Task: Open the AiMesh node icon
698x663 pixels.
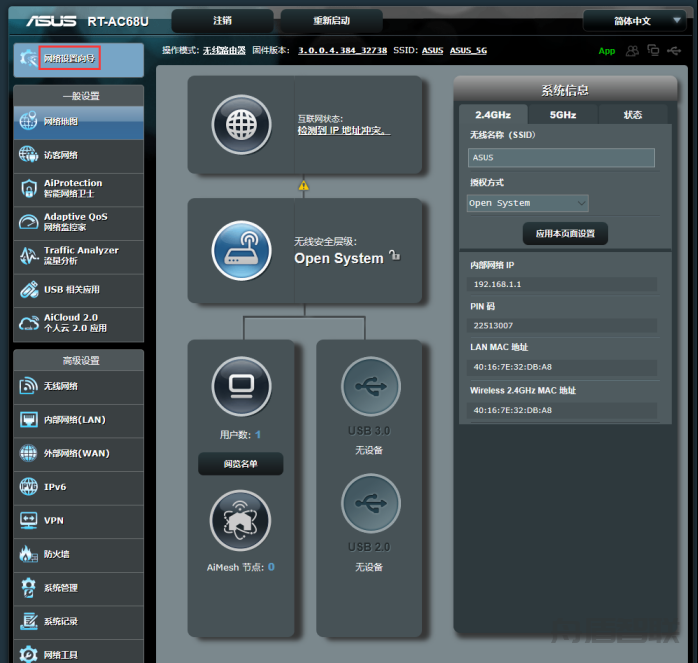Action: pos(240,521)
